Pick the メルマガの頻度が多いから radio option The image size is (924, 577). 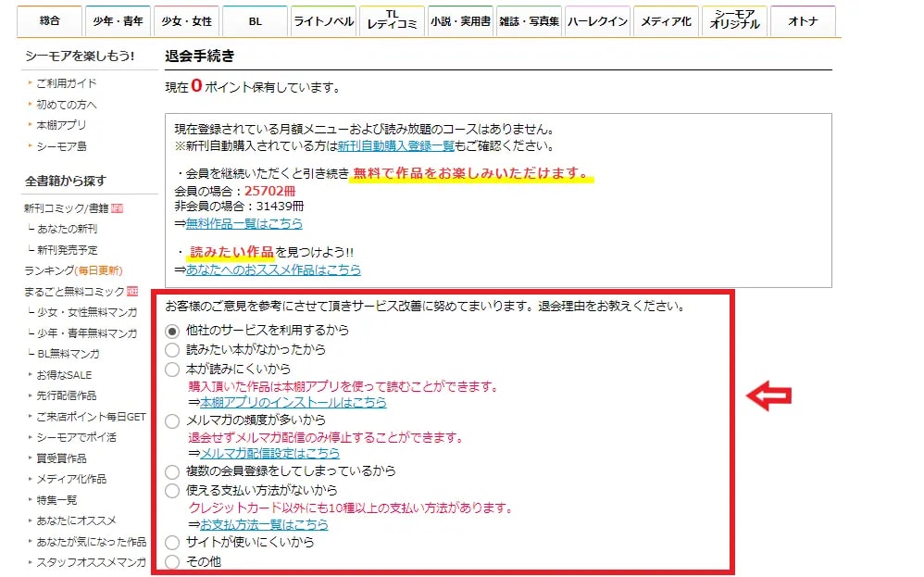[171, 420]
